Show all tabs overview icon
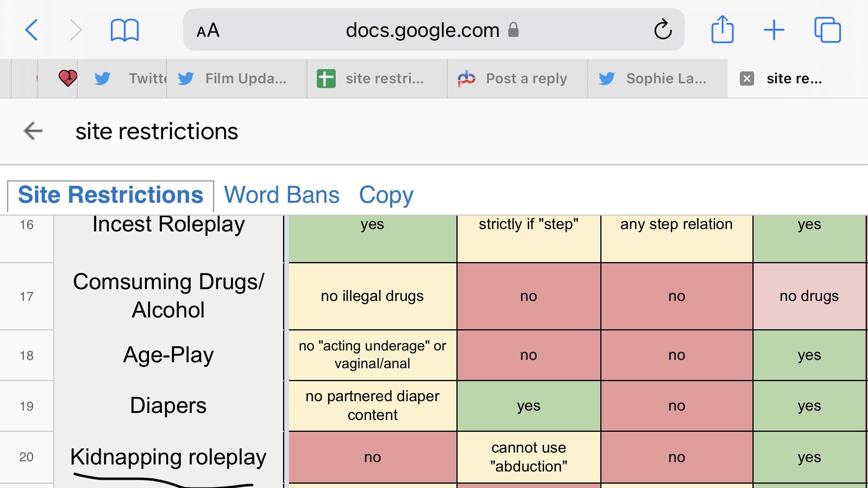This screenshot has height=488, width=868. pos(827,30)
